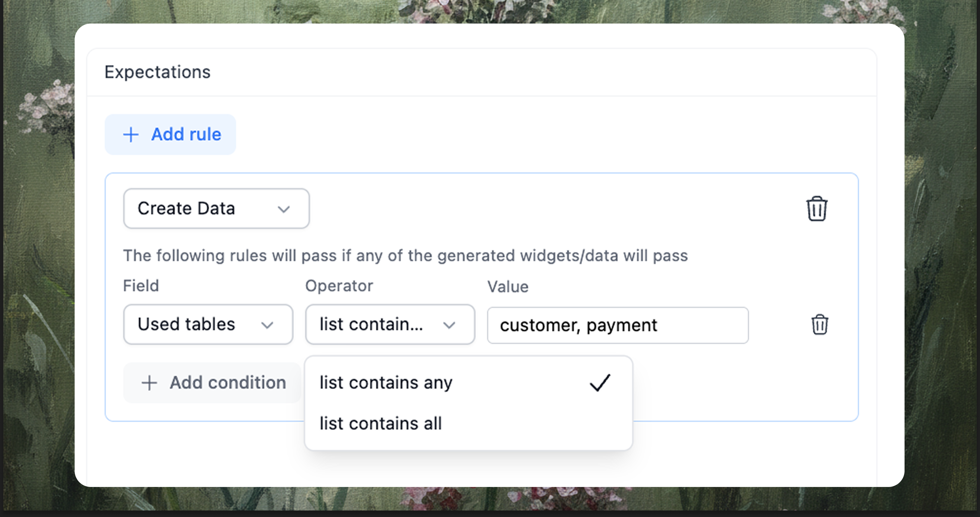The width and height of the screenshot is (980, 517).
Task: Click the plus icon in Add rule
Action: pyautogui.click(x=131, y=135)
